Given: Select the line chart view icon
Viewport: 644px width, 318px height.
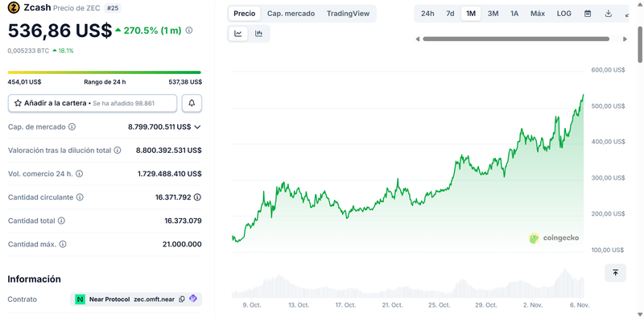Looking at the screenshot, I should click(x=238, y=34).
